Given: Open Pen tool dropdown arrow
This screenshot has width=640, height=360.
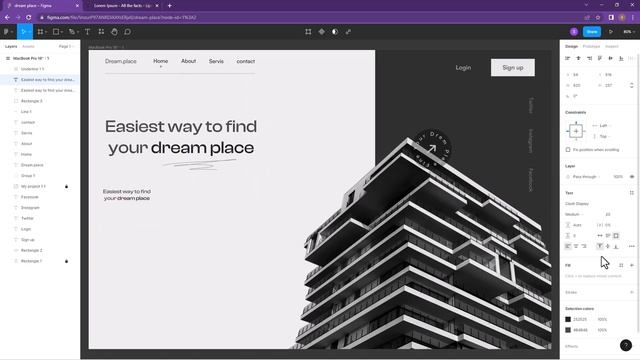Looking at the screenshot, I should (78, 32).
